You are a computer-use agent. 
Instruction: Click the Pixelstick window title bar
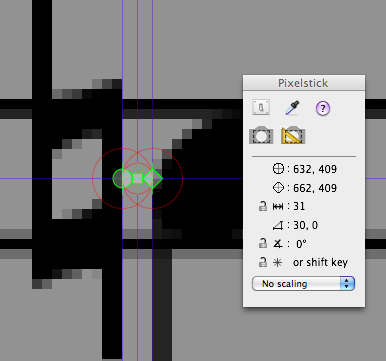click(304, 83)
